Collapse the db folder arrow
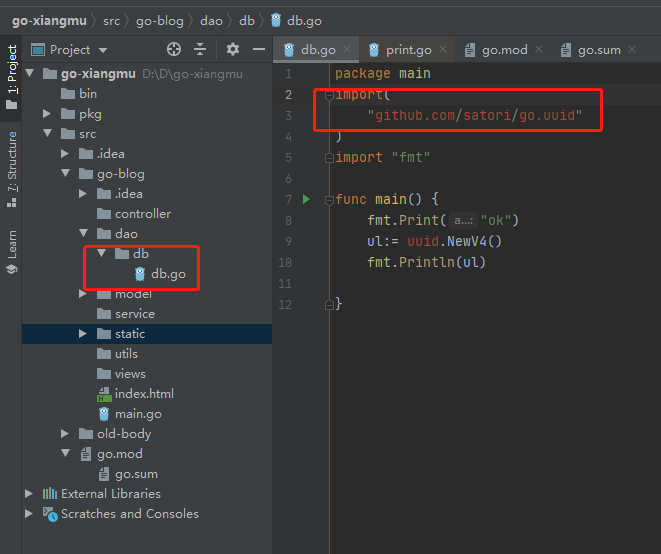 102,253
